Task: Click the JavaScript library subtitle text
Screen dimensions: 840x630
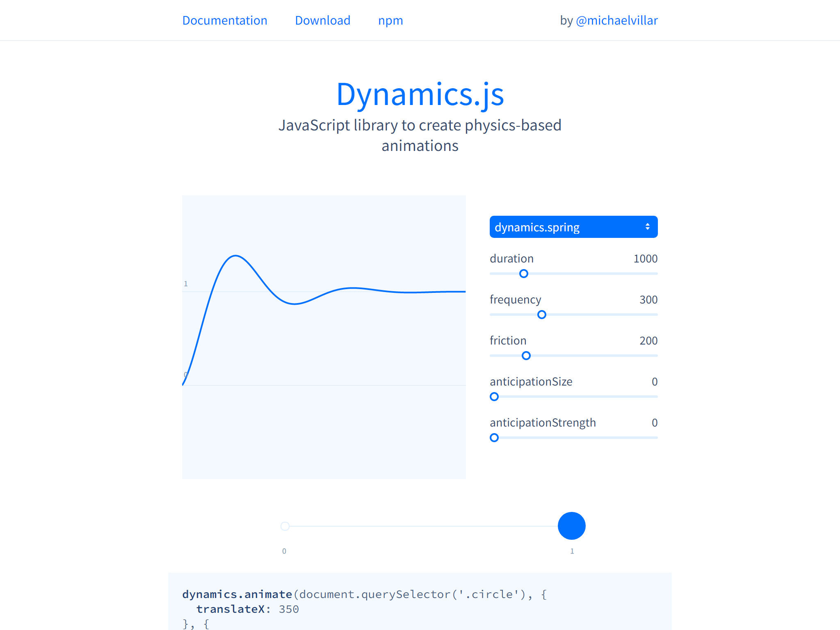Action: pos(420,135)
